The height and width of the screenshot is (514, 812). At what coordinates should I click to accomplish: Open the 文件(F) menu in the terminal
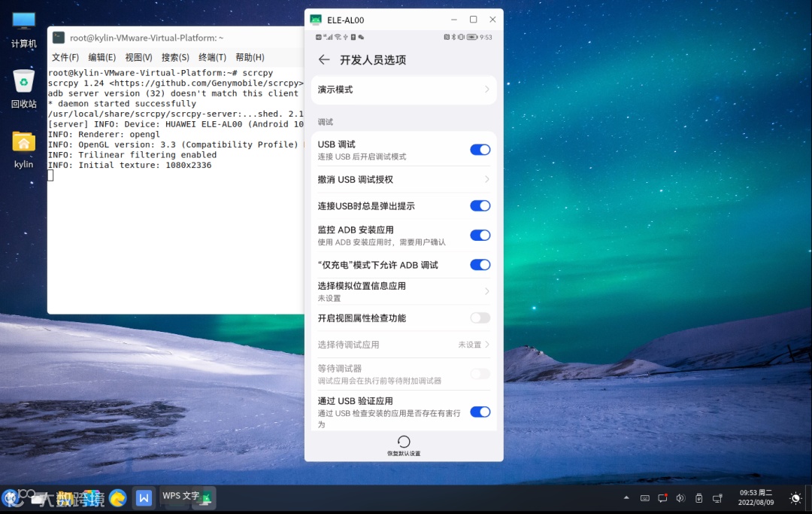click(x=65, y=57)
